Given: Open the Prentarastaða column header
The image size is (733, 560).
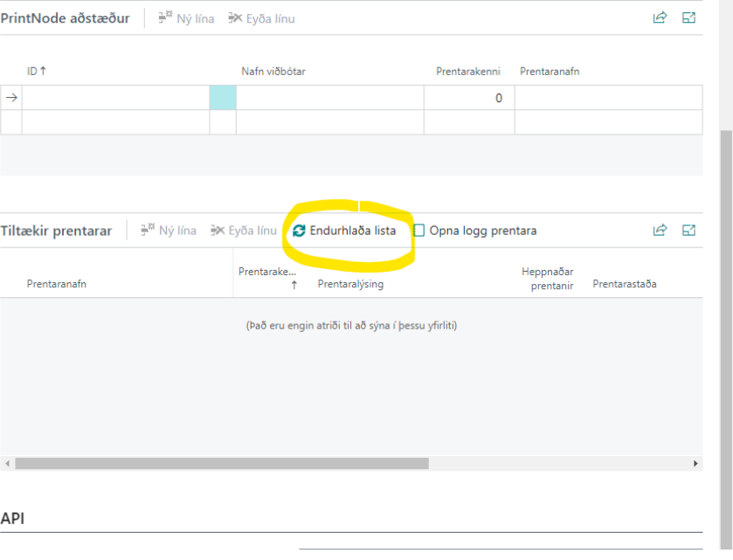Looking at the screenshot, I should (624, 284).
